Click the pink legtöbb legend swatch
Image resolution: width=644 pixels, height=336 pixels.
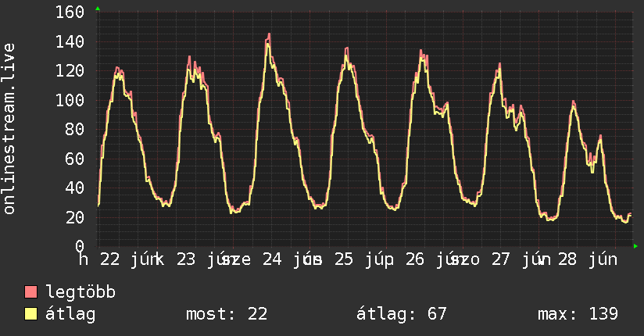[30, 291]
